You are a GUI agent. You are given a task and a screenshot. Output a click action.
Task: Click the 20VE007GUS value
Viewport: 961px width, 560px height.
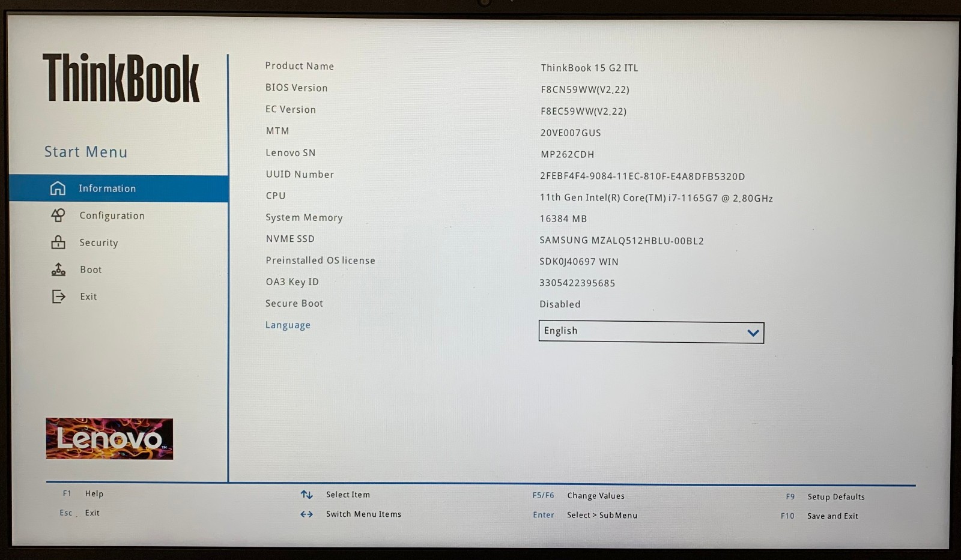coord(571,133)
